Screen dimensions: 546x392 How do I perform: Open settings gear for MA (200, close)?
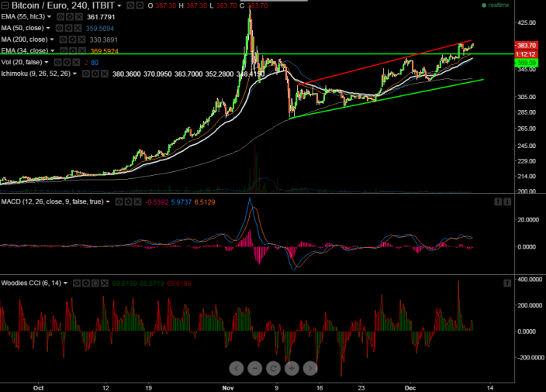[72, 40]
